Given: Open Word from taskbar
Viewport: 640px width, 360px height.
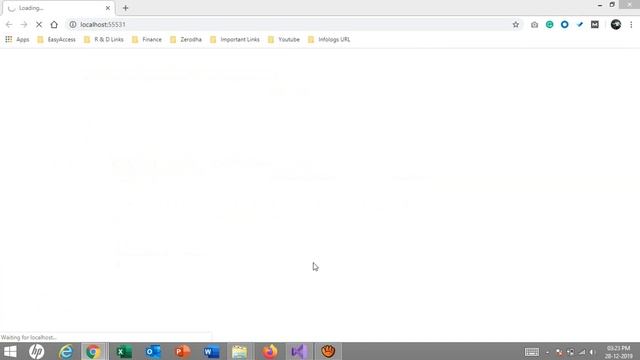Looking at the screenshot, I should [x=211, y=351].
